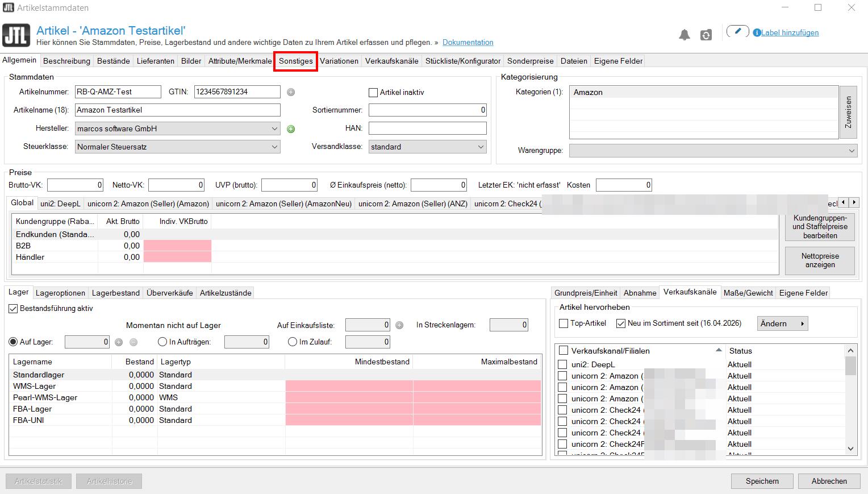868x494 pixels.
Task: Click the plus icon beside Auf Einkaufsliste
Action: click(399, 325)
